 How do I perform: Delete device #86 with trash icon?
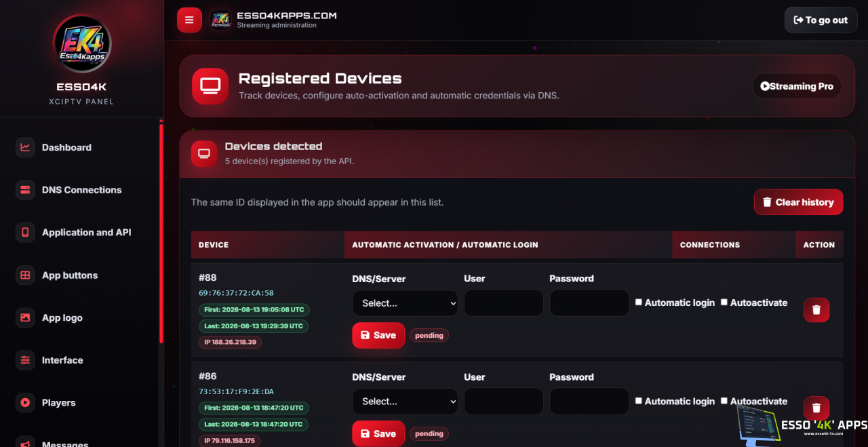click(816, 408)
